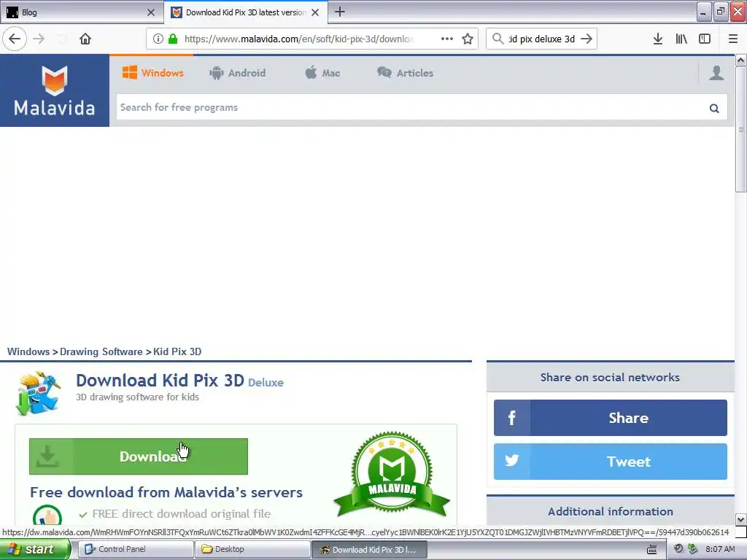Click the Kid Pix 3D breadcrumb link
The image size is (747, 560).
click(177, 351)
